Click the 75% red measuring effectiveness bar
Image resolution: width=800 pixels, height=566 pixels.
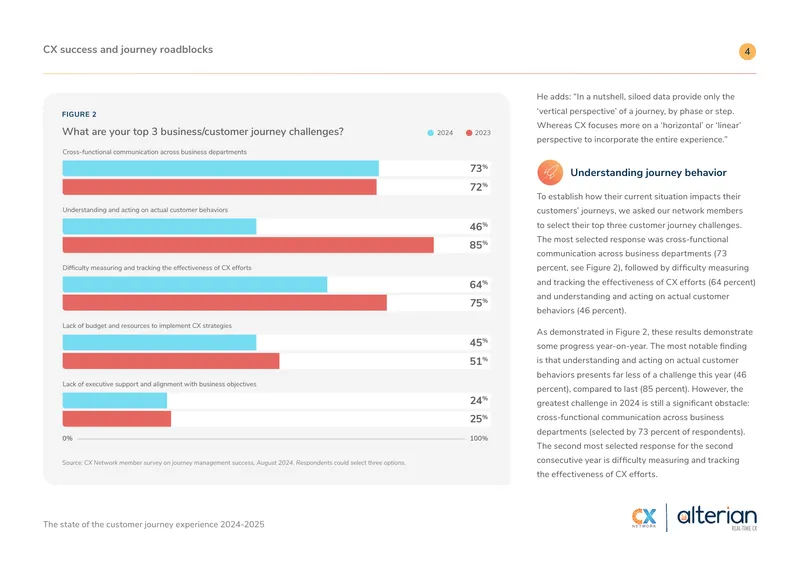tap(224, 303)
